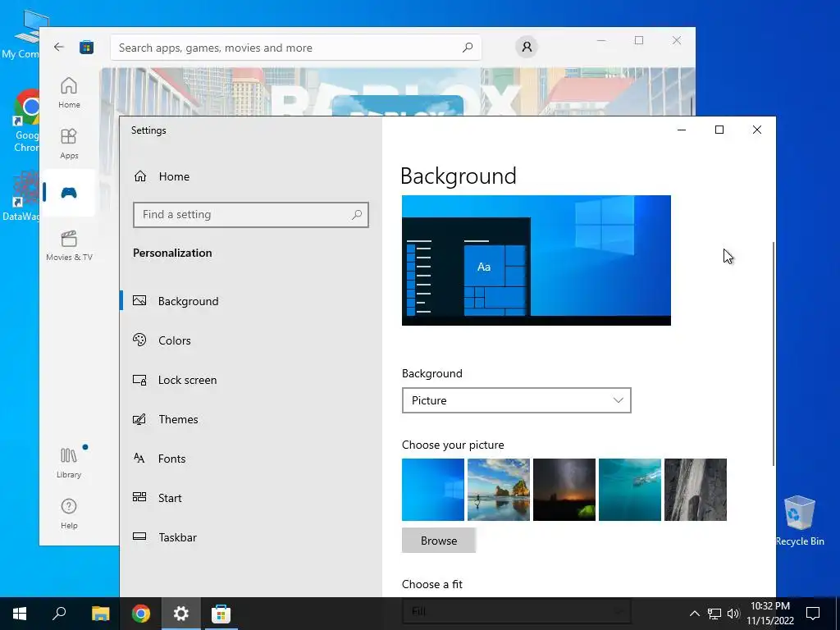Click the Find a setting search box
Viewport: 840px width, 630px height.
251,215
